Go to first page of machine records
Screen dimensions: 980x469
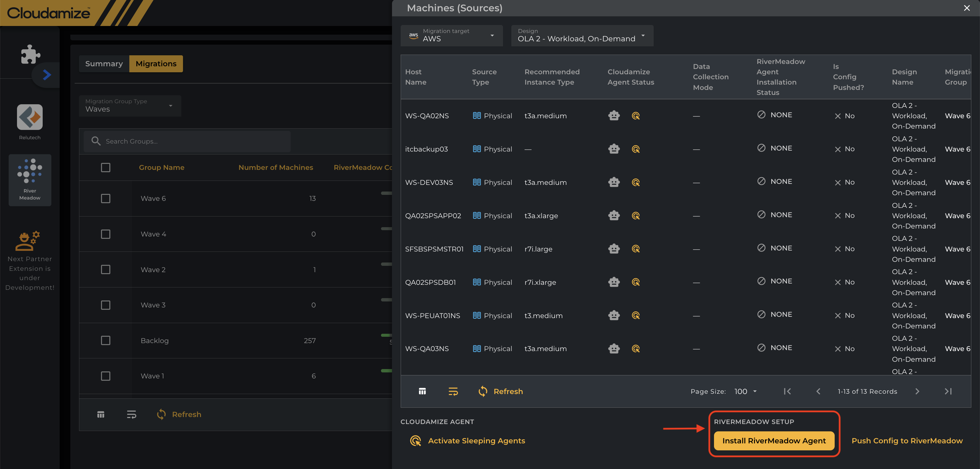(x=787, y=391)
